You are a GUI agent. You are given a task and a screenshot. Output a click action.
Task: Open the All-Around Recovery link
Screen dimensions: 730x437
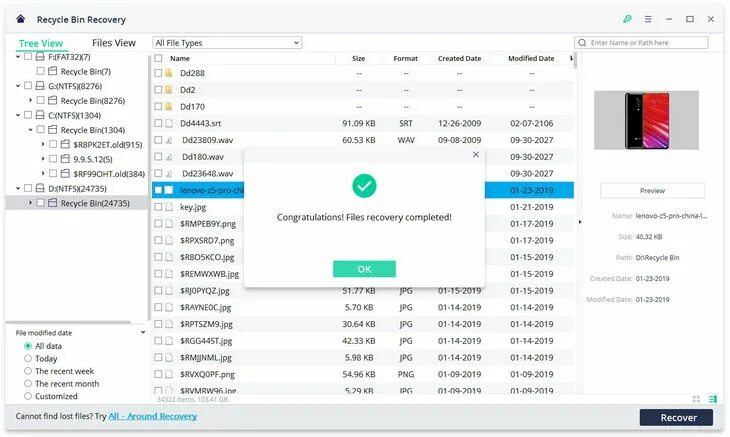[x=153, y=416]
